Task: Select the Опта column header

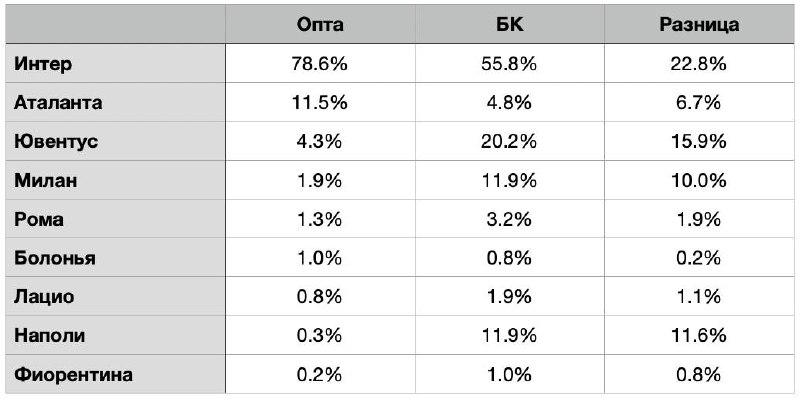Action: (320, 24)
